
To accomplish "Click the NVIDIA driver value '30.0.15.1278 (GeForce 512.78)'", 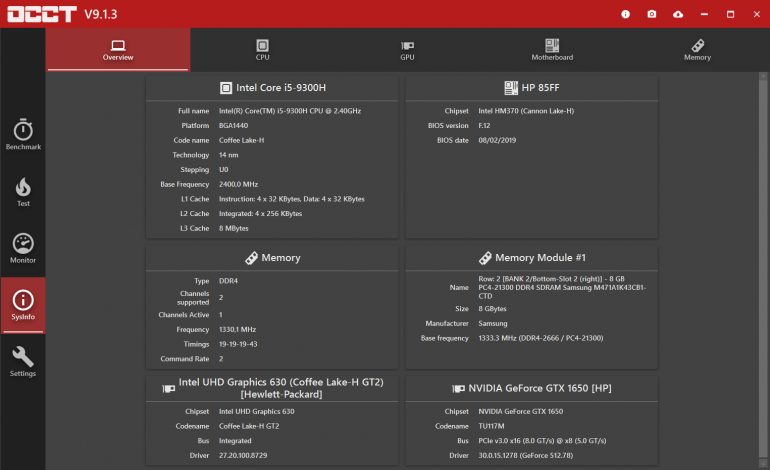I will pos(525,456).
